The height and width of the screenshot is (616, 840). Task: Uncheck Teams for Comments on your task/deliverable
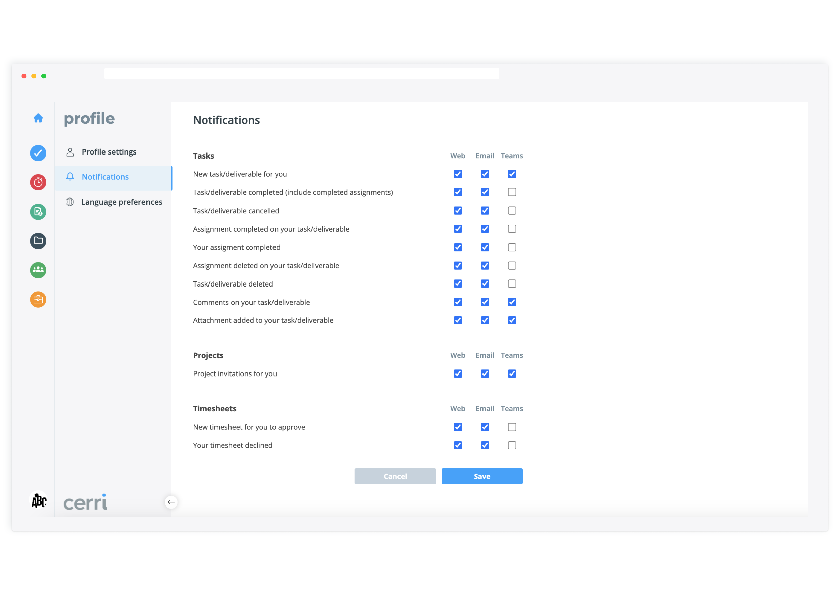512,302
